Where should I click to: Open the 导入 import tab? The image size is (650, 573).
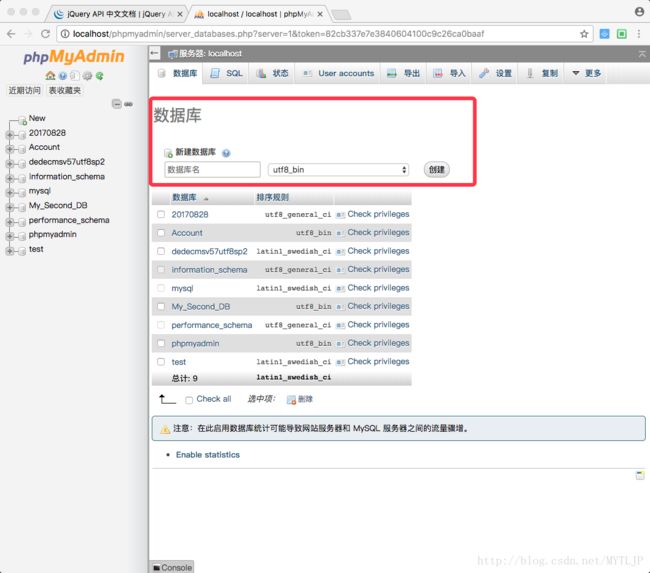(449, 73)
